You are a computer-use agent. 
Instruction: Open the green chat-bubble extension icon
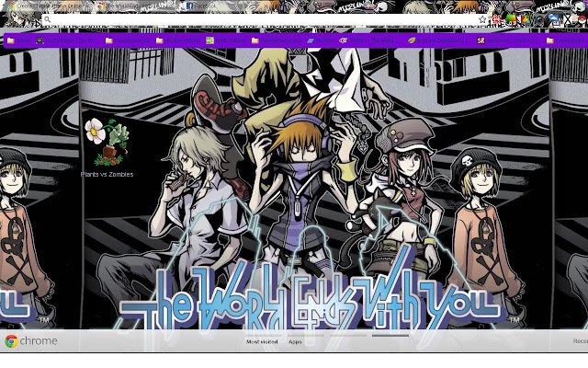pyautogui.click(x=511, y=19)
